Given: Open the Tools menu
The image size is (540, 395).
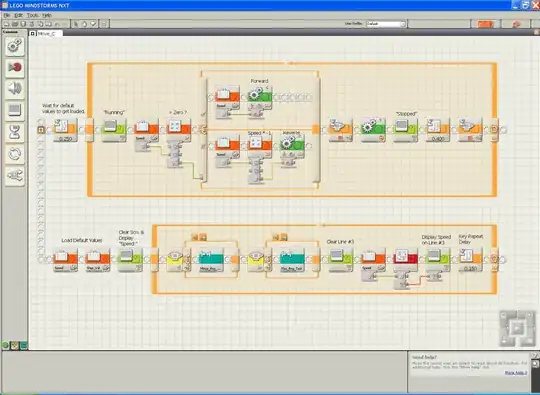Looking at the screenshot, I should click(x=33, y=15).
